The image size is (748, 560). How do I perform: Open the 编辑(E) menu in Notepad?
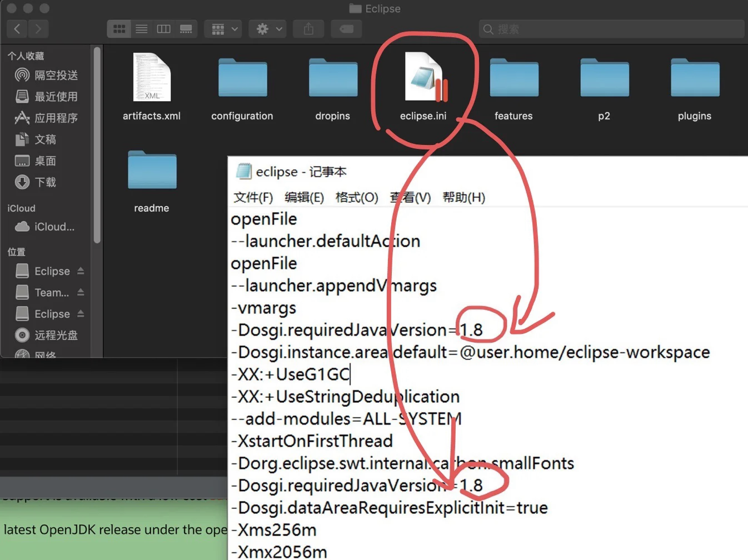click(304, 197)
